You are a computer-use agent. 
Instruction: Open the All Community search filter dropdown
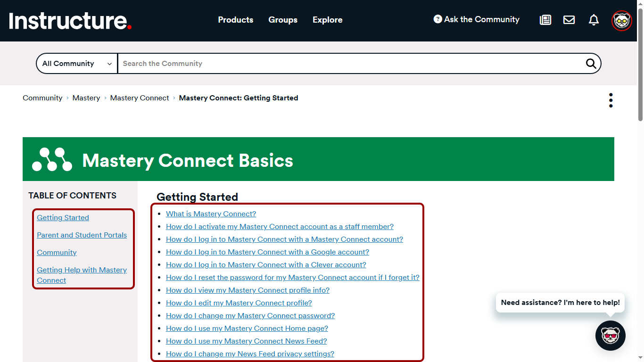click(76, 63)
